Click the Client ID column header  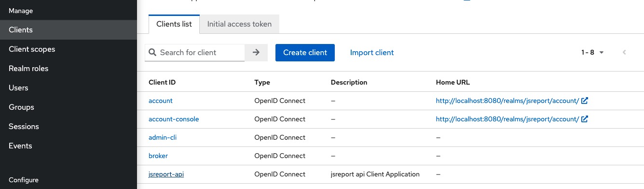click(162, 83)
